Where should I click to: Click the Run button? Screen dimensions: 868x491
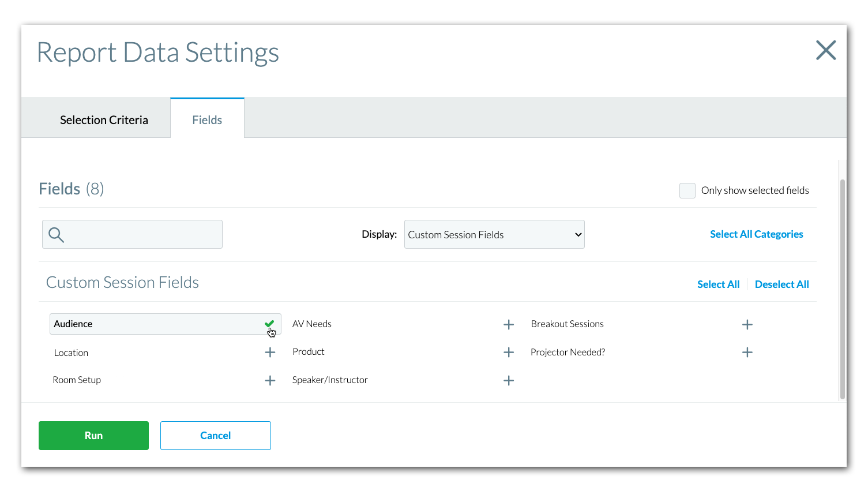pos(93,435)
